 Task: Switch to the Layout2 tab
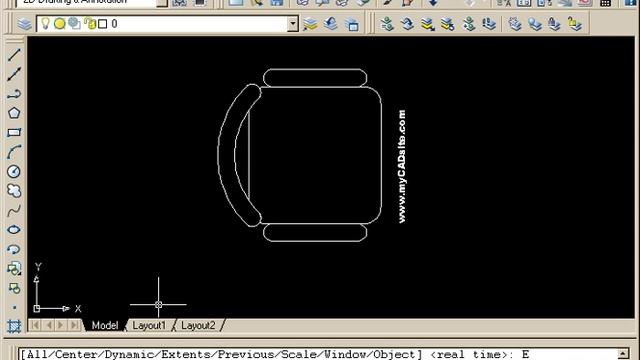tap(198, 325)
